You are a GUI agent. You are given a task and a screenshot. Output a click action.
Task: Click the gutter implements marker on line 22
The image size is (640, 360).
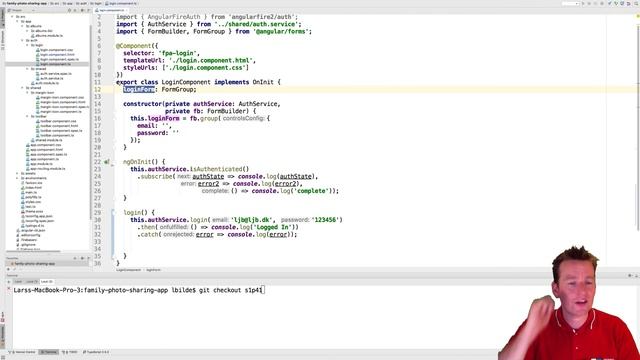107,162
